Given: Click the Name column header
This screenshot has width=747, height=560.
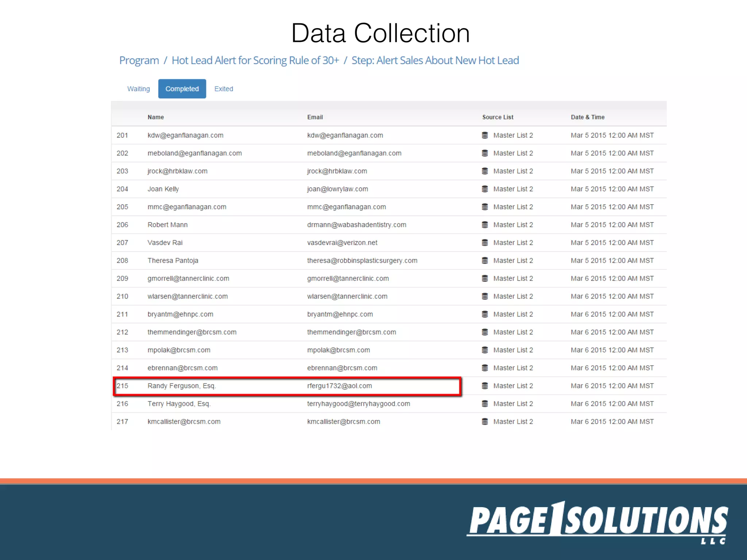Looking at the screenshot, I should click(x=156, y=117).
